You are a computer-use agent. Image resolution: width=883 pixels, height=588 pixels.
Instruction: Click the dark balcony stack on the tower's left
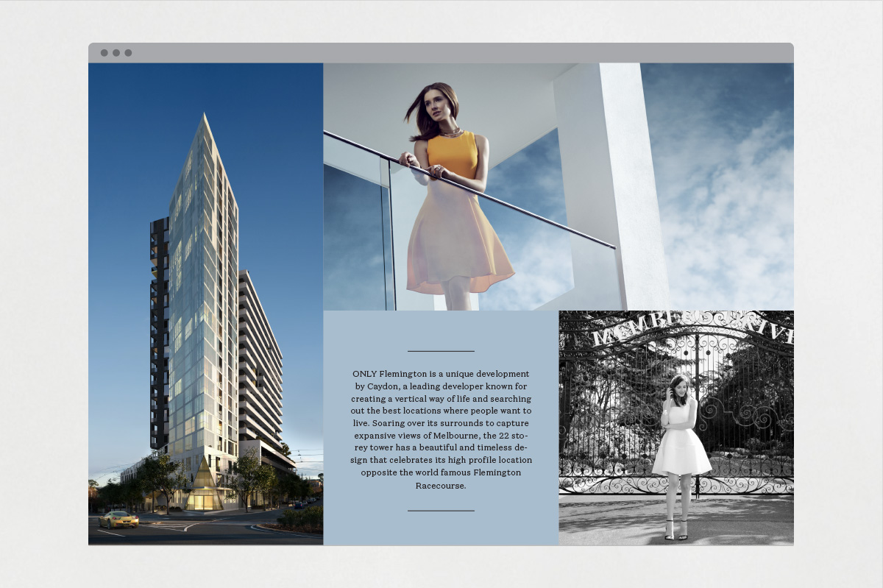tap(159, 331)
